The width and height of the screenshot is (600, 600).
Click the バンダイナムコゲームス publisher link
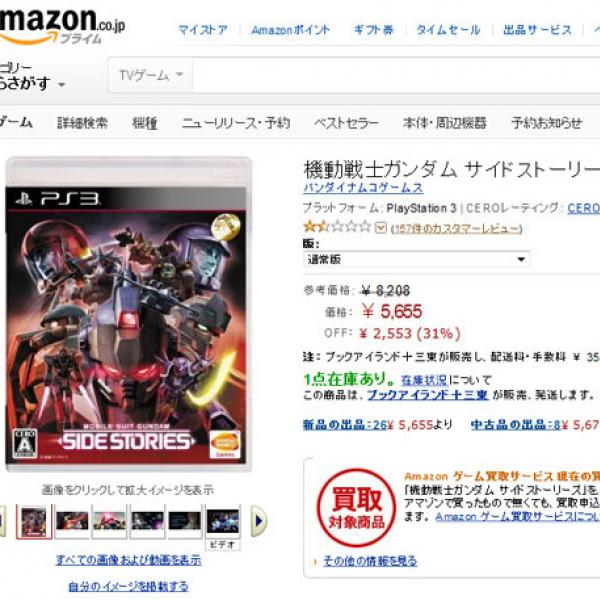(x=363, y=188)
